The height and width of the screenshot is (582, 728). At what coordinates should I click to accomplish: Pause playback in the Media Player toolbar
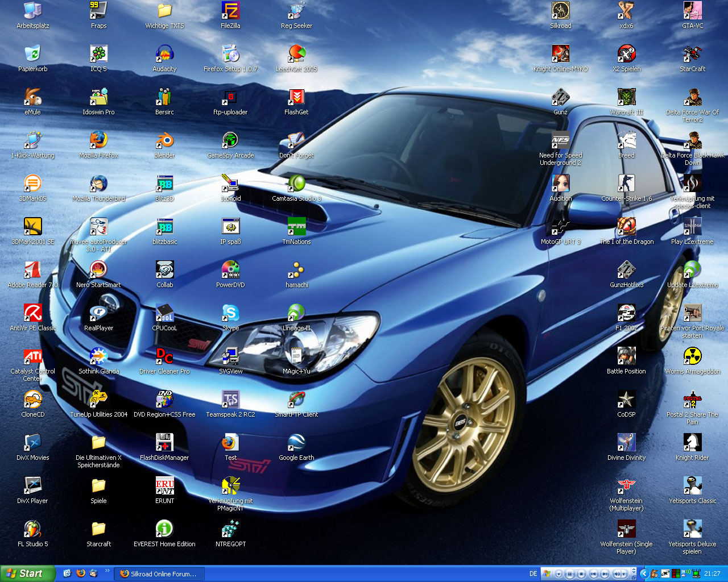(x=570, y=574)
